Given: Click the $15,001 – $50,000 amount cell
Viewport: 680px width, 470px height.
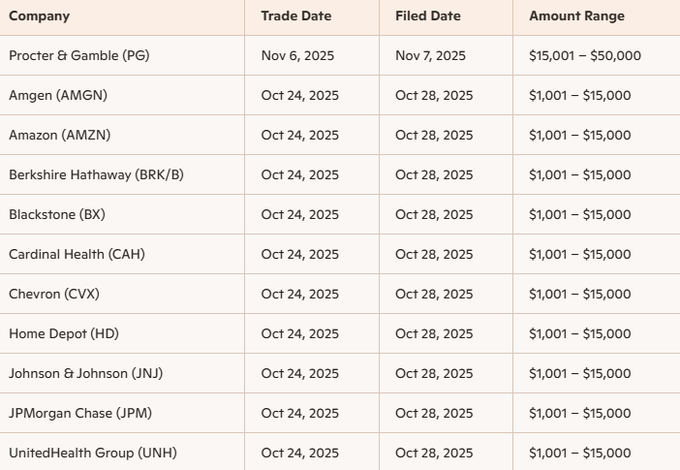Looking at the screenshot, I should [585, 56].
